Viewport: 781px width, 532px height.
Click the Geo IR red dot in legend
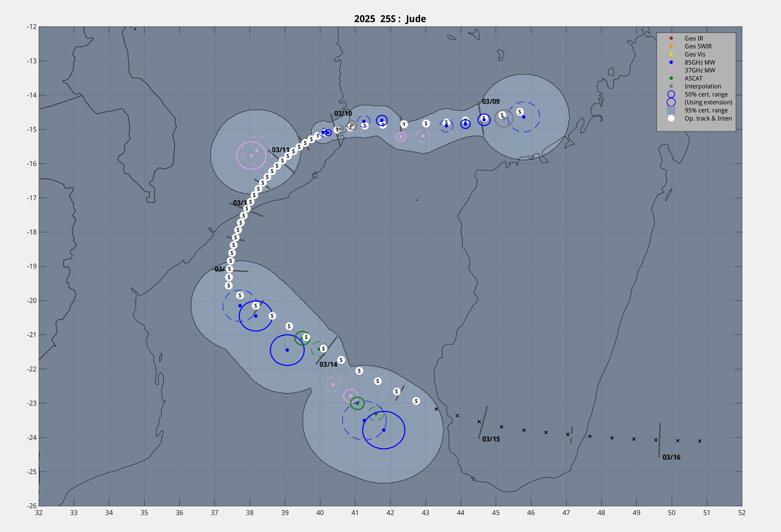(671, 38)
